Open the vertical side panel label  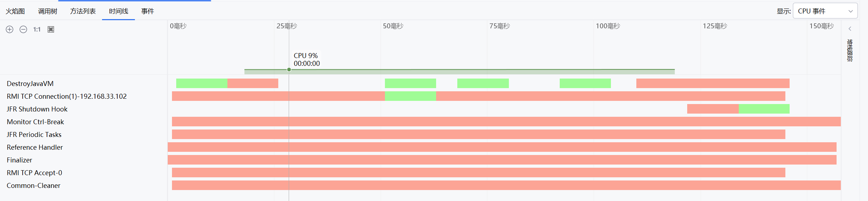click(x=850, y=50)
